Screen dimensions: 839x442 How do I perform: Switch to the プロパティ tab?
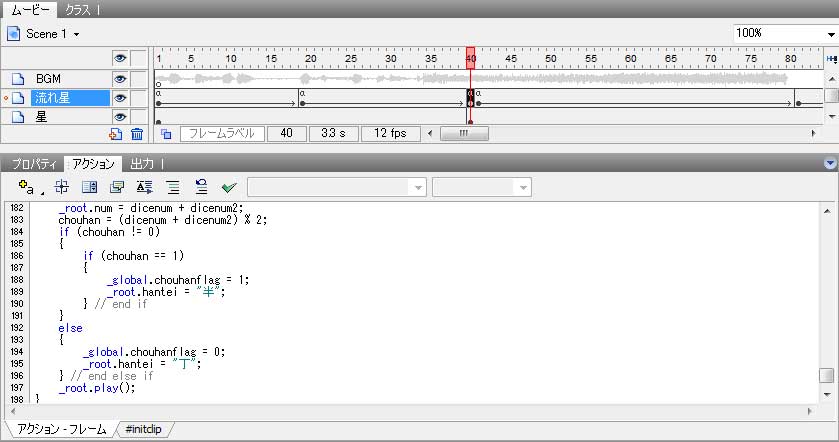33,163
